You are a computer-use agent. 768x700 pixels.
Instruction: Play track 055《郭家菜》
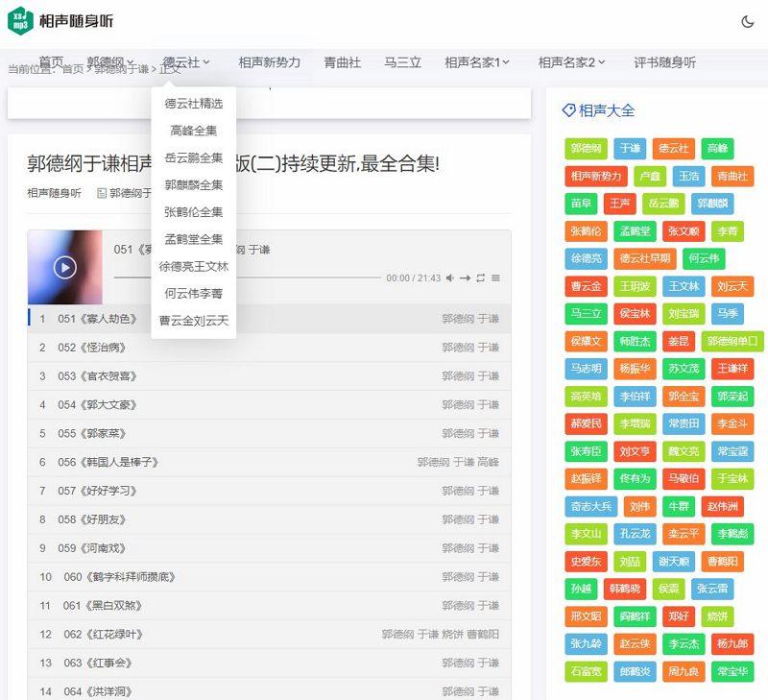click(x=270, y=433)
